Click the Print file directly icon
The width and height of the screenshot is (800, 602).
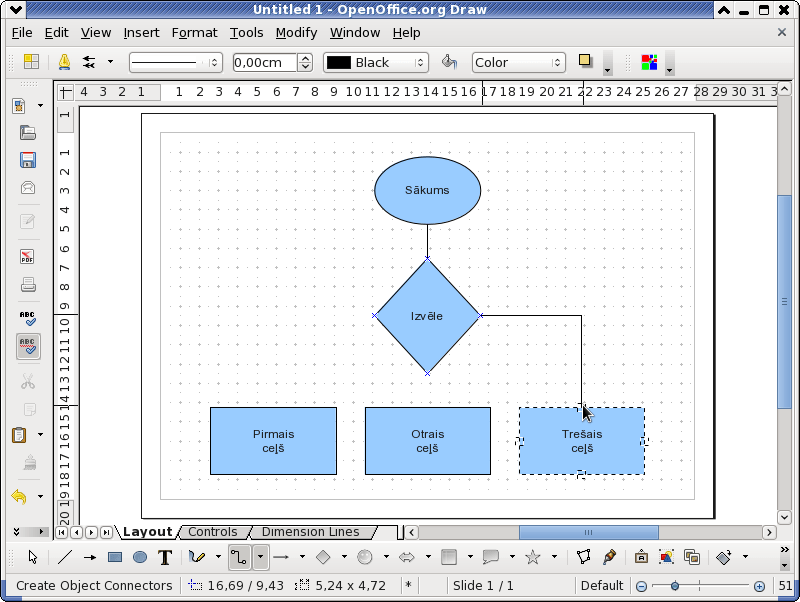click(x=28, y=285)
